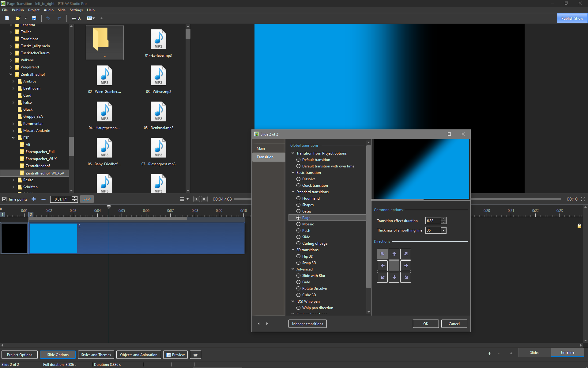Open Thickness of smoothing line dropdown
This screenshot has width=588, height=368.
click(443, 230)
